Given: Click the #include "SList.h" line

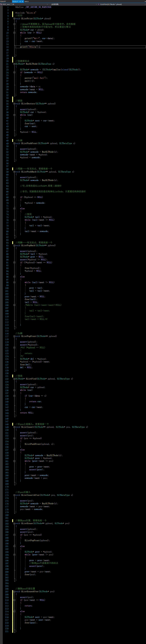Looking at the screenshot, I should [x=26, y=13].
